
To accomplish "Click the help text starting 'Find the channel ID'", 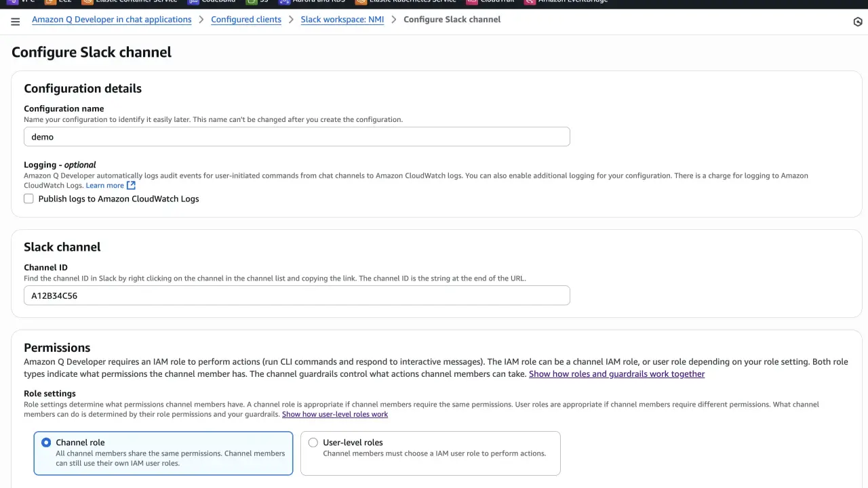I will coord(275,279).
